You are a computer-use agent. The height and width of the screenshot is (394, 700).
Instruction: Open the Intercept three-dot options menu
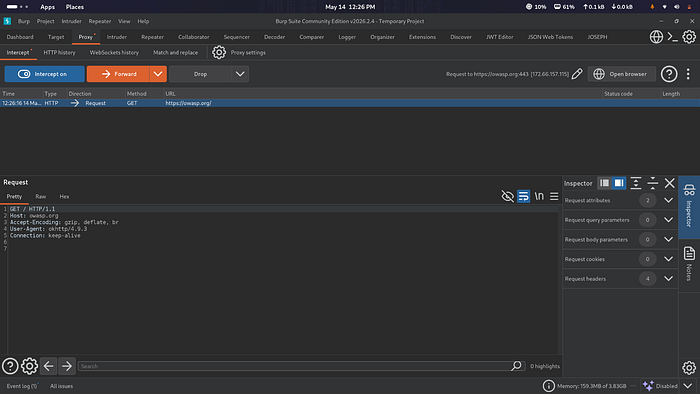click(688, 74)
